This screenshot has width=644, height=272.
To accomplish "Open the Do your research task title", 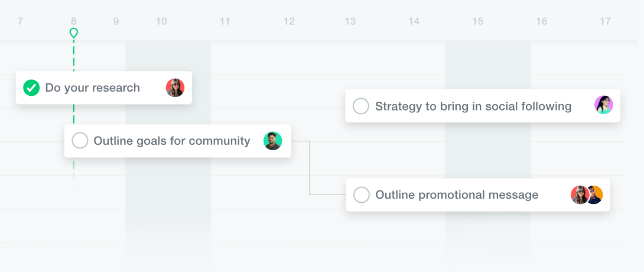I will [x=93, y=88].
